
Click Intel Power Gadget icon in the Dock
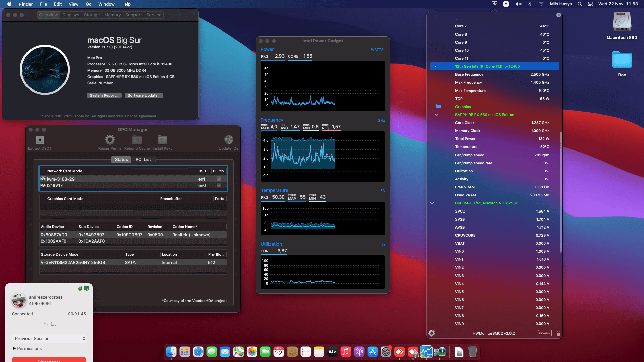coord(426,352)
